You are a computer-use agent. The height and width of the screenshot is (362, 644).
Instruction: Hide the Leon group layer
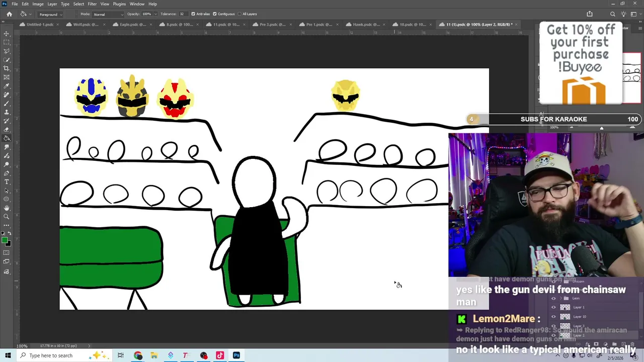coord(554,298)
